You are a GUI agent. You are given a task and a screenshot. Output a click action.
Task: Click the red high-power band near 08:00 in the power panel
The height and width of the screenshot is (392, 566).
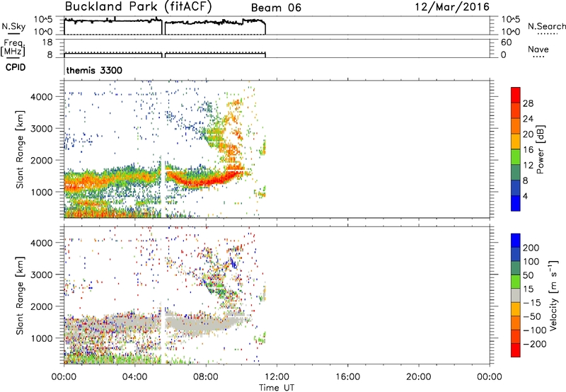(x=206, y=182)
